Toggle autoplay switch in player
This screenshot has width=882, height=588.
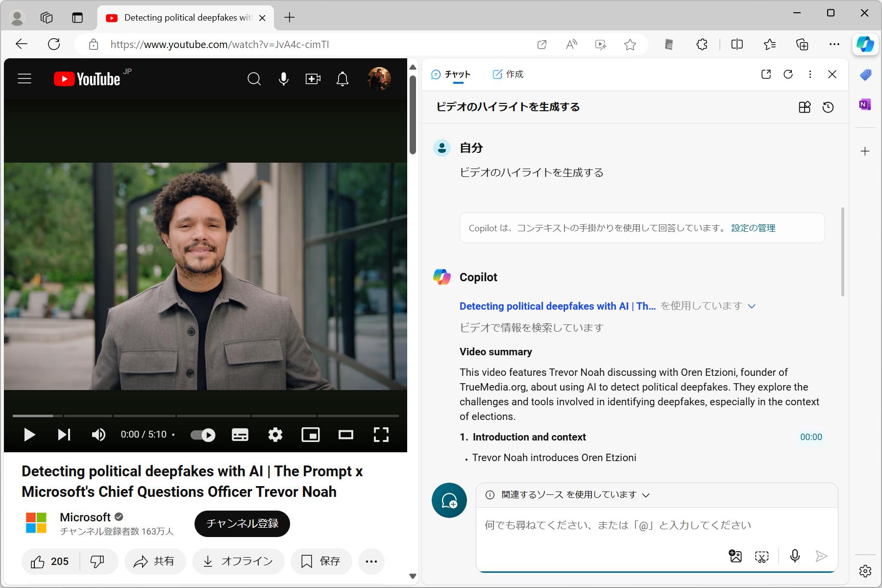coord(203,435)
